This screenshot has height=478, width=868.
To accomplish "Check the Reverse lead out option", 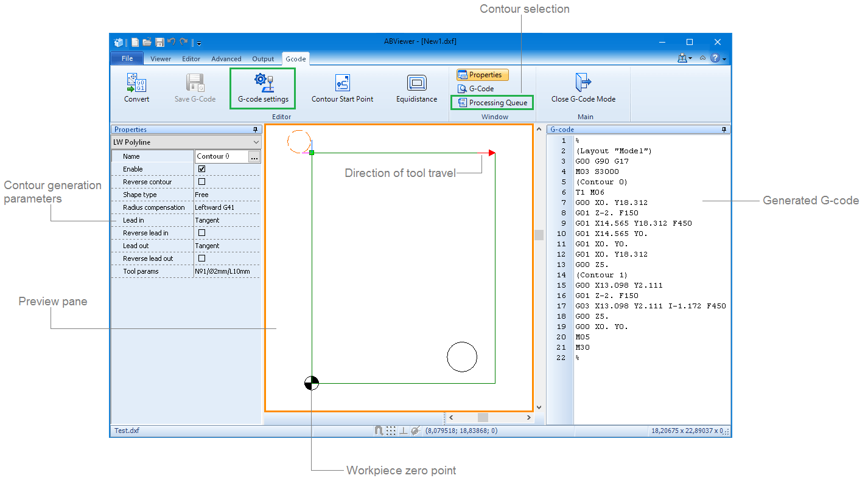I will [x=201, y=258].
